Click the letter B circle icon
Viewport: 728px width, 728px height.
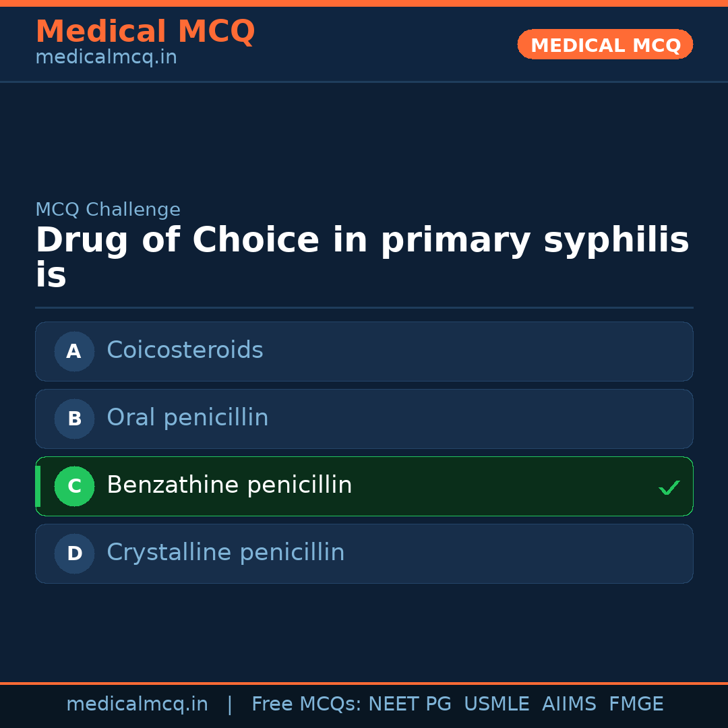click(74, 419)
